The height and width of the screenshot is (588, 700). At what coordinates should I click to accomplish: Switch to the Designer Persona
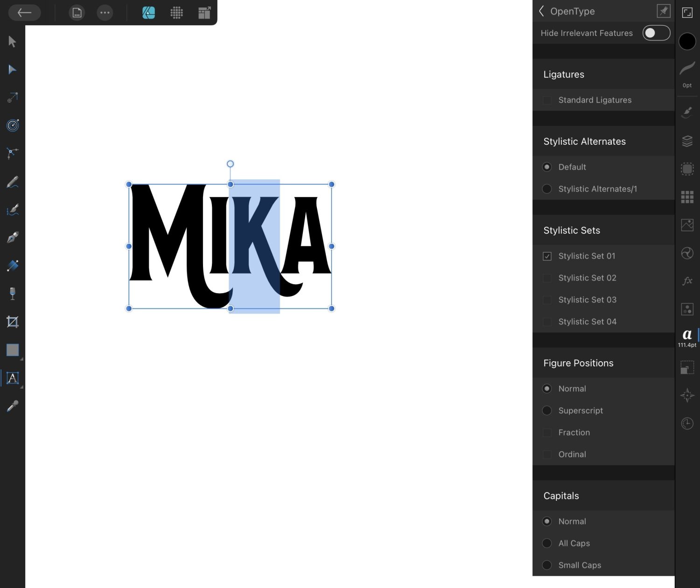(x=148, y=13)
